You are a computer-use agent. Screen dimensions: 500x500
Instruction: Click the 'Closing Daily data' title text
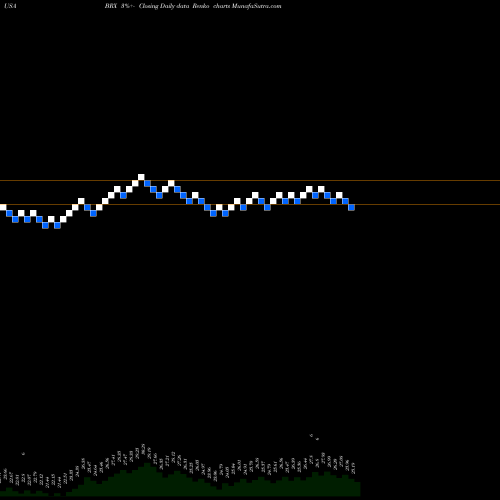(164, 6)
